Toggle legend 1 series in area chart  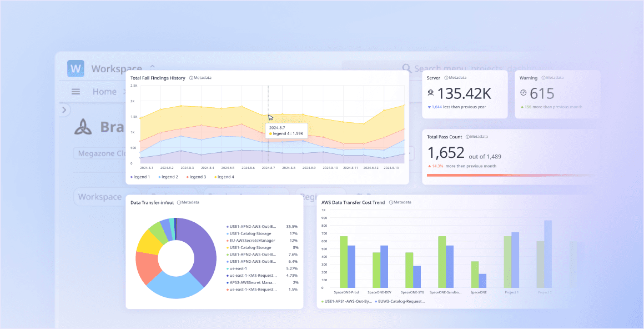tap(140, 177)
